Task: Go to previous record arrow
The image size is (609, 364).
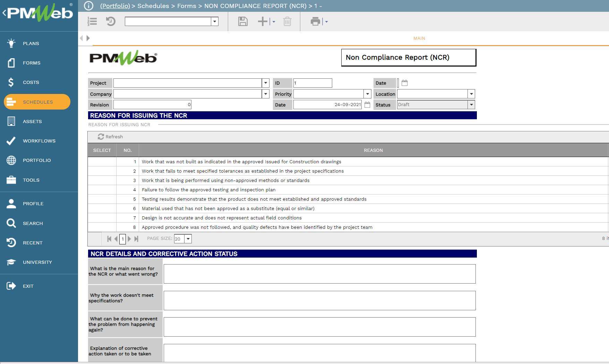Action: 82,38
